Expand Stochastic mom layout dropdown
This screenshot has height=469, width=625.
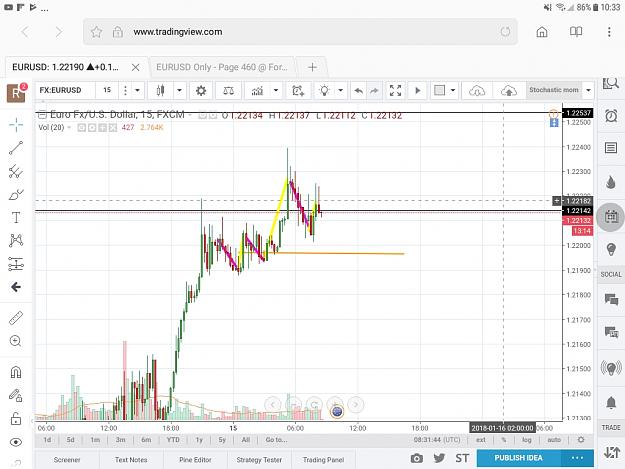click(588, 90)
